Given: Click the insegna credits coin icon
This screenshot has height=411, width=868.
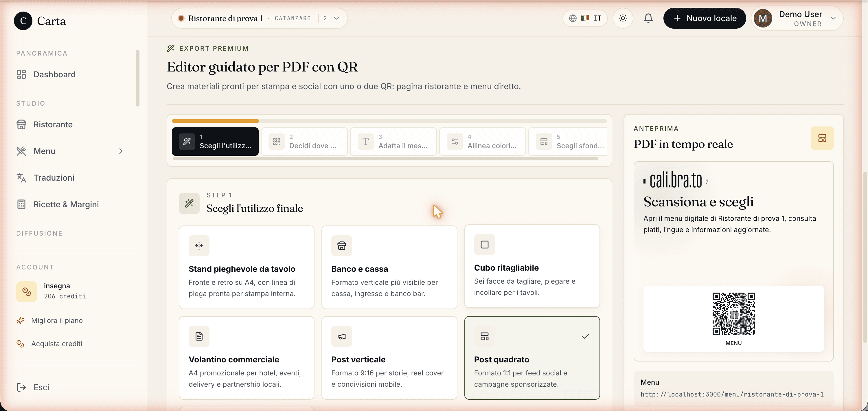Looking at the screenshot, I should 26,291.
